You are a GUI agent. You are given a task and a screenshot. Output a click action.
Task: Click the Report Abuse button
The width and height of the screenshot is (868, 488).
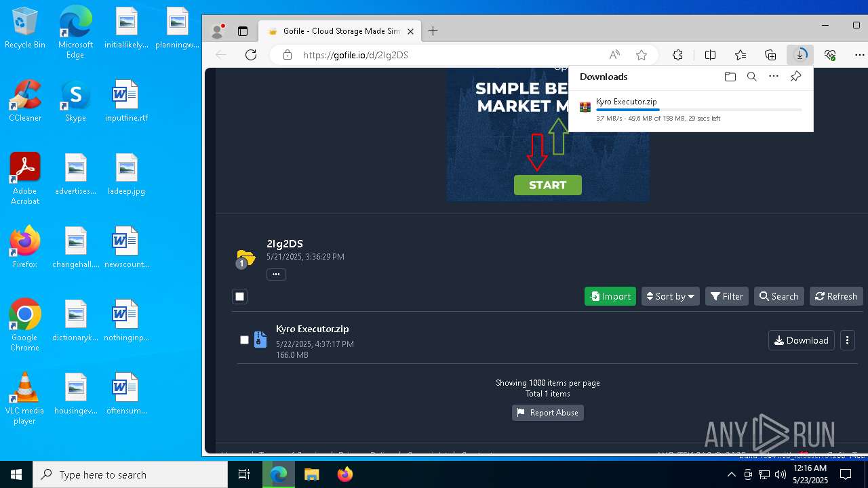pos(548,413)
